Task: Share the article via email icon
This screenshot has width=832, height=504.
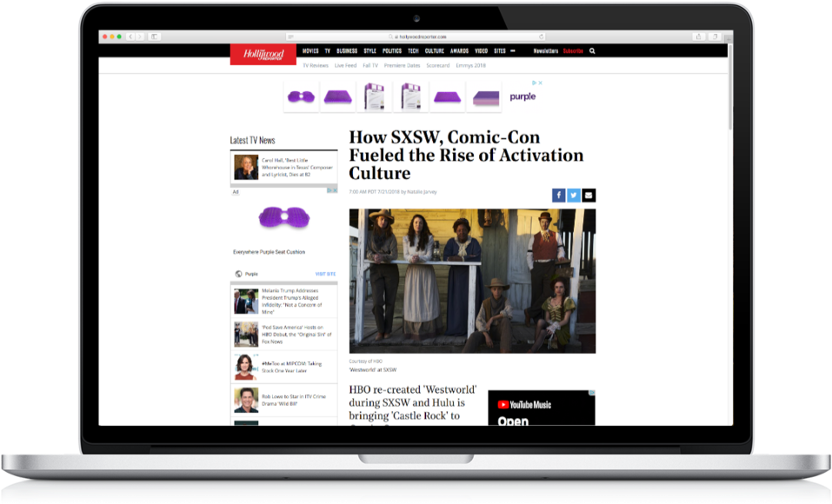Action: tap(589, 196)
